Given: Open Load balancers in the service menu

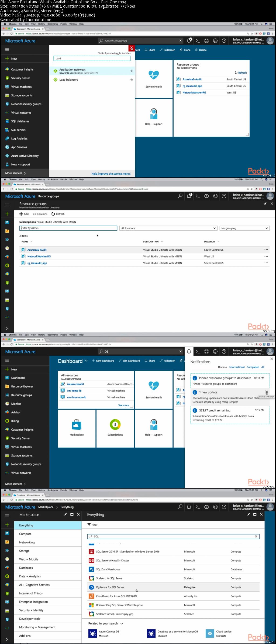Looking at the screenshot, I should [x=92, y=80].
